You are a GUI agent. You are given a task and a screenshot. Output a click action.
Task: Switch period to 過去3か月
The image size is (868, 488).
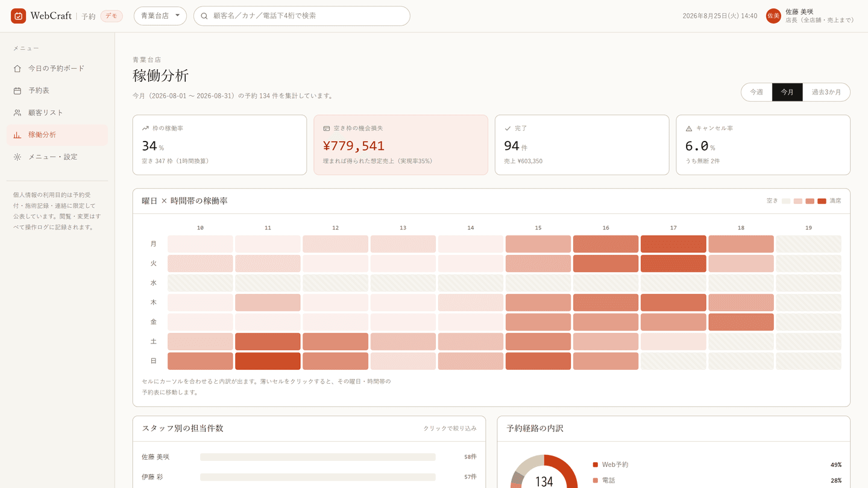tap(826, 92)
